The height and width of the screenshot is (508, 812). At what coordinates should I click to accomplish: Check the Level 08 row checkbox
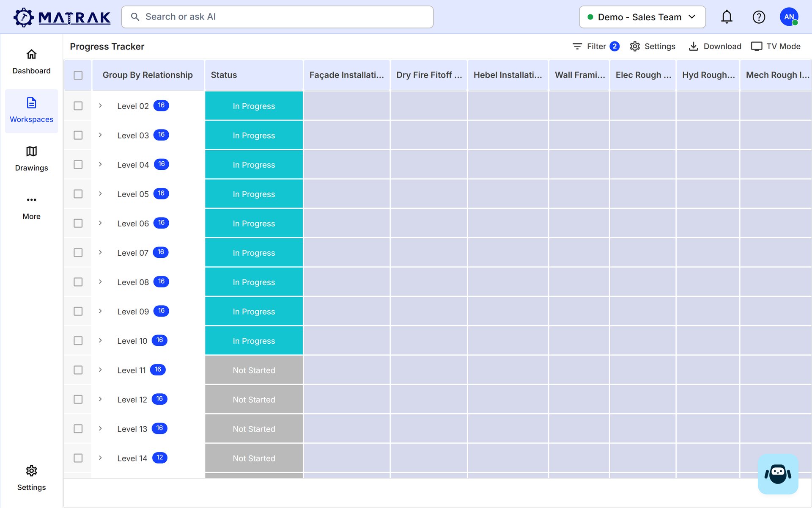pos(78,282)
